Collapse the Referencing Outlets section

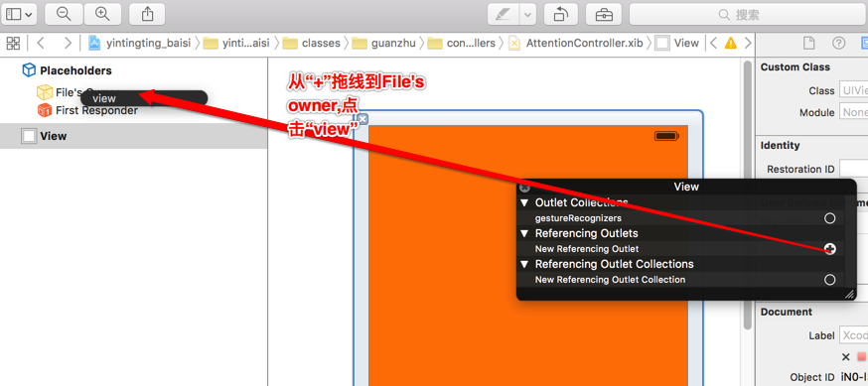click(524, 233)
